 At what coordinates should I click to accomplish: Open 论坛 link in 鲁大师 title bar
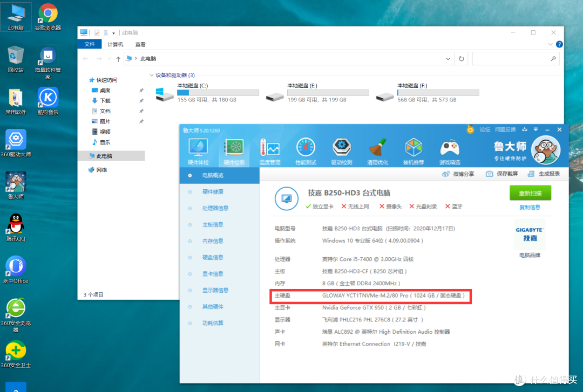484,129
